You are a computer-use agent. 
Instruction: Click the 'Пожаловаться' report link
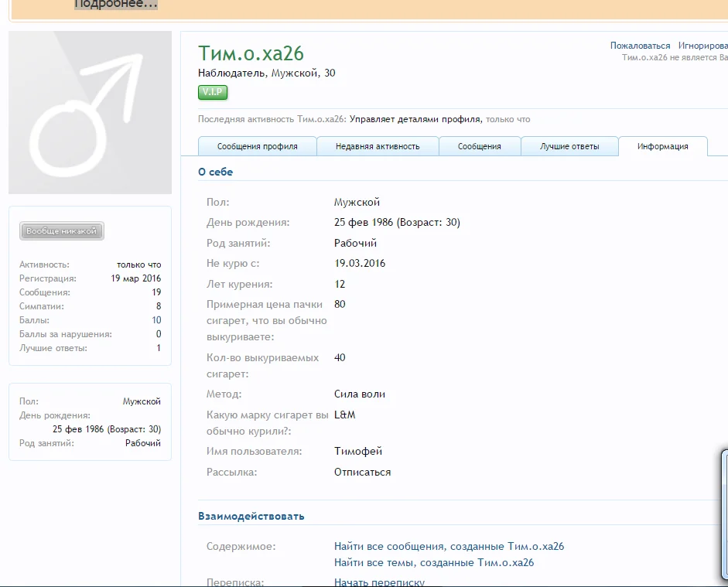[x=640, y=46]
